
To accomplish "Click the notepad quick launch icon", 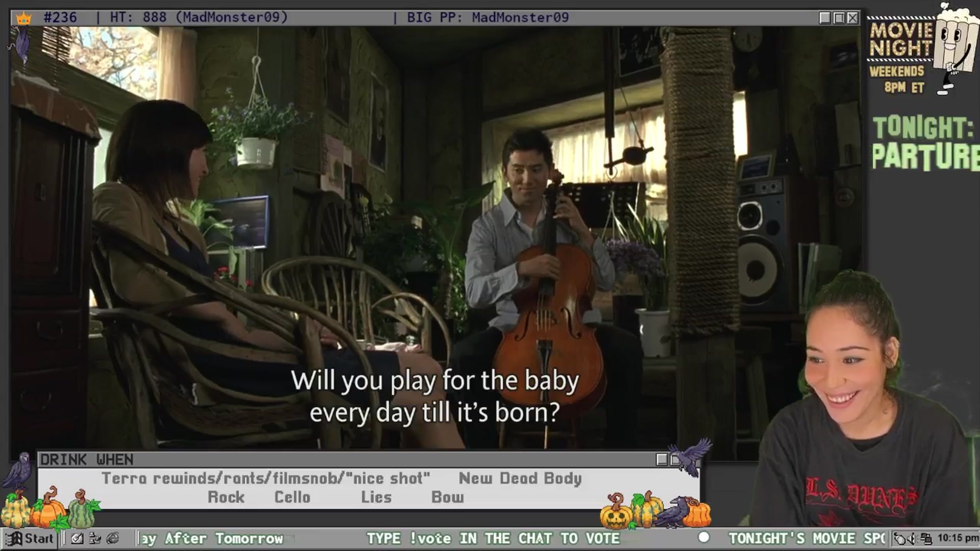I will click(x=77, y=538).
